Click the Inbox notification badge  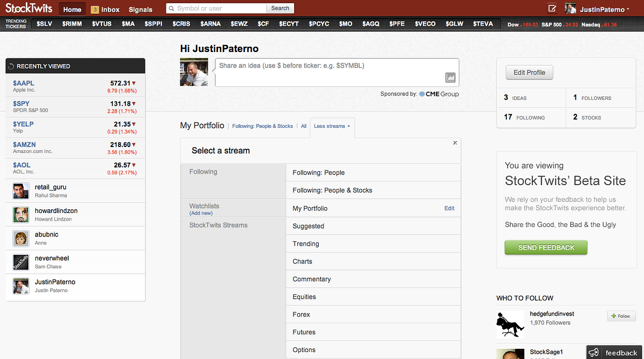point(95,10)
